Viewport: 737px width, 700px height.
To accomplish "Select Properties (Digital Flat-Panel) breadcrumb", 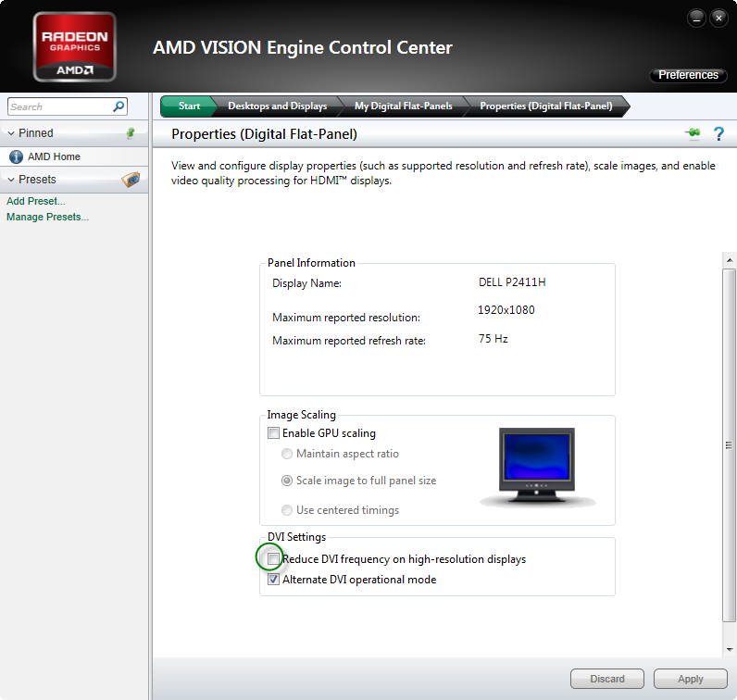I will point(546,106).
